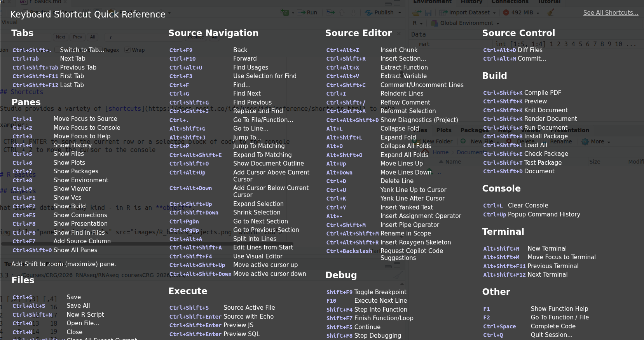Click the More gear icon in Files pane

click(585, 142)
